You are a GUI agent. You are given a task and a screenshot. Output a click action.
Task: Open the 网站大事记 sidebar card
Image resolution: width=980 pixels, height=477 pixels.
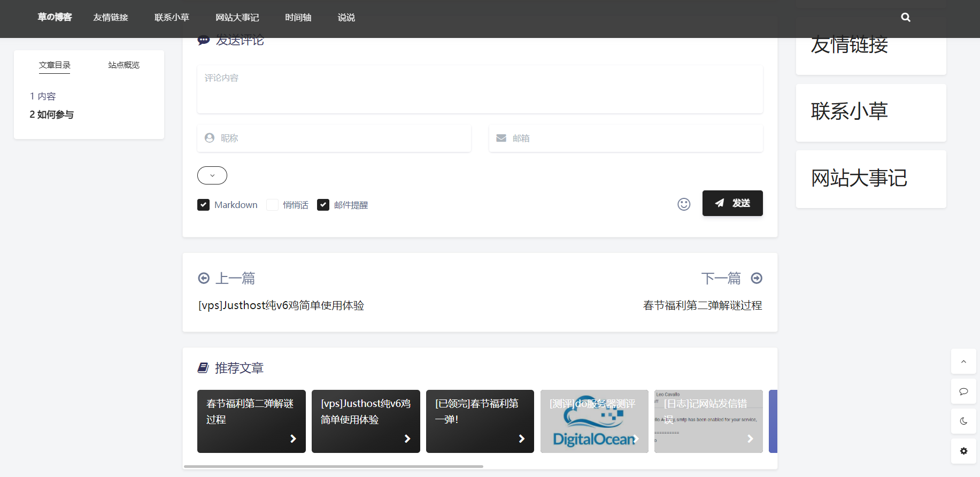point(871,179)
